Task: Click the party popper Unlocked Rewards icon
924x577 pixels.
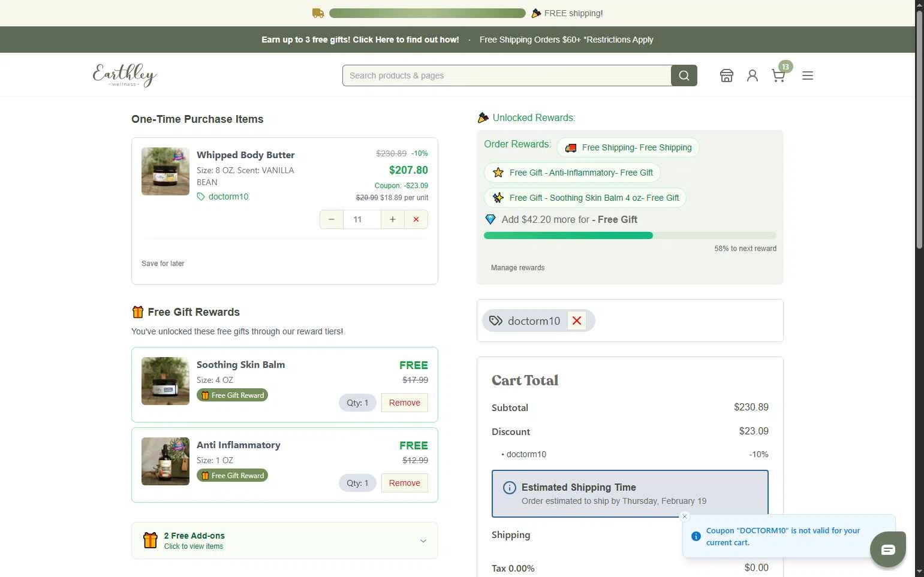Action: click(483, 117)
